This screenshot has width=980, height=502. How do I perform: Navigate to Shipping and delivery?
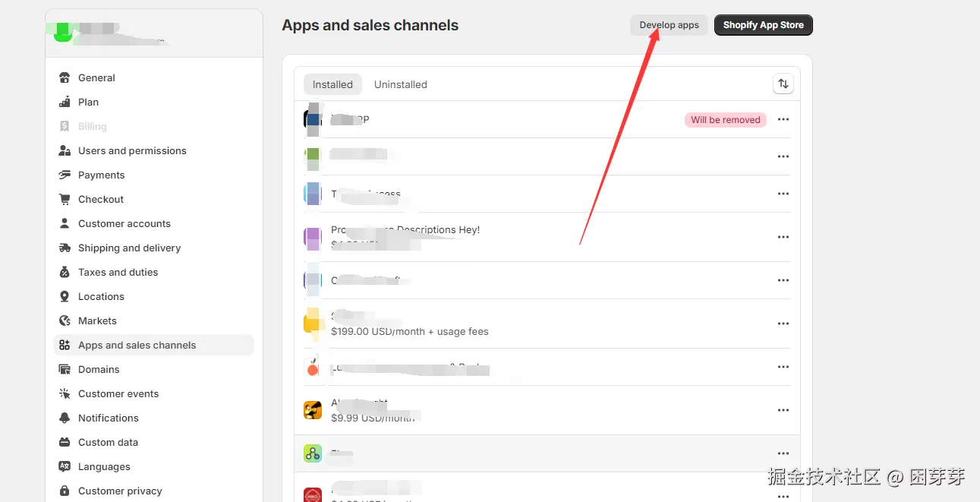154,248
